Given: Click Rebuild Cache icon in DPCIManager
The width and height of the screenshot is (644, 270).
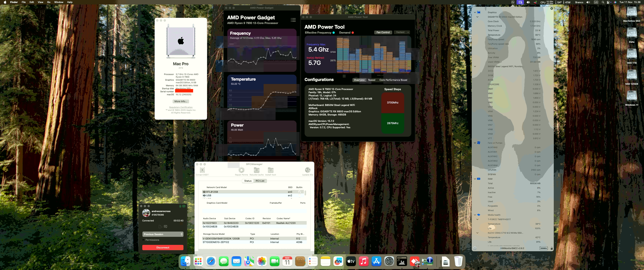Looking at the screenshot, I should (x=256, y=170).
